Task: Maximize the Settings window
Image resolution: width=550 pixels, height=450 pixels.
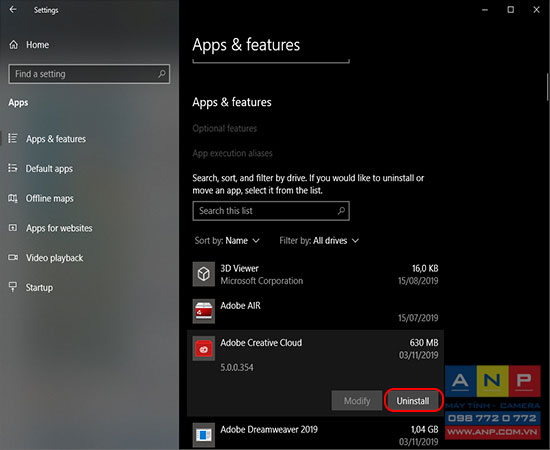Action: point(511,10)
